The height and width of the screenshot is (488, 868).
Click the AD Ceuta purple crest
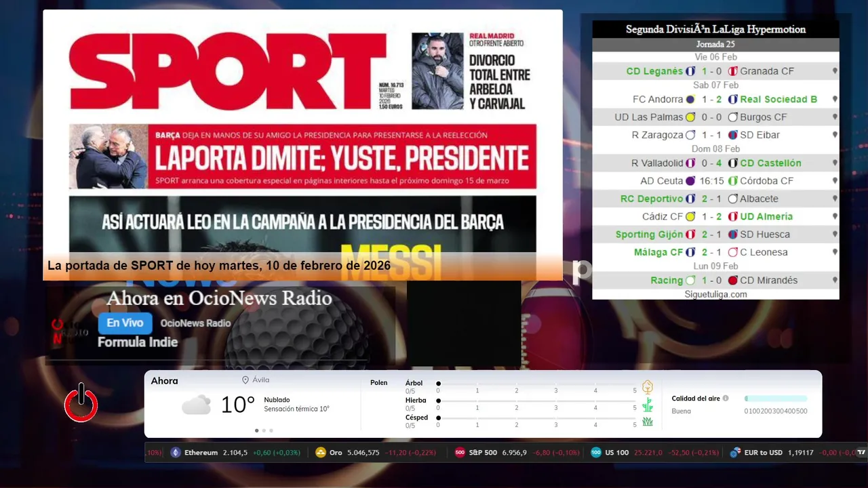pos(690,181)
